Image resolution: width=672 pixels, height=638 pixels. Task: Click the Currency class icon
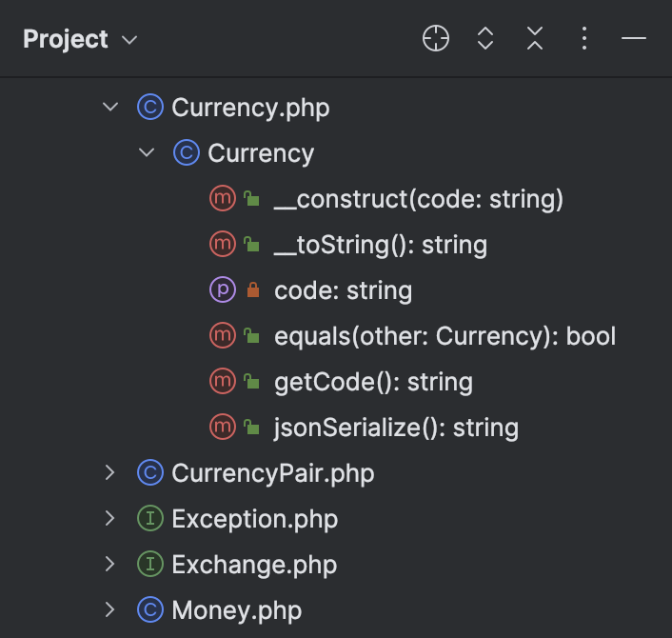(187, 153)
